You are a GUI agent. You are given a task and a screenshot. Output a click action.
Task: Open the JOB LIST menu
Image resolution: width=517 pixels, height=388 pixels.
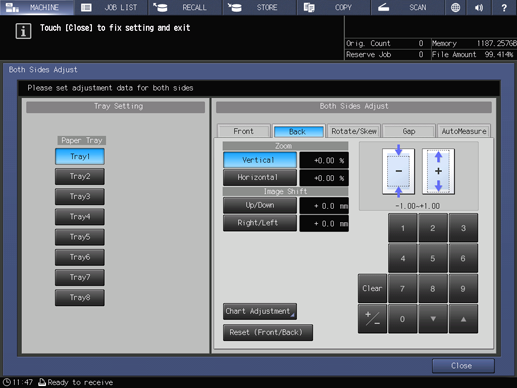pyautogui.click(x=111, y=7)
